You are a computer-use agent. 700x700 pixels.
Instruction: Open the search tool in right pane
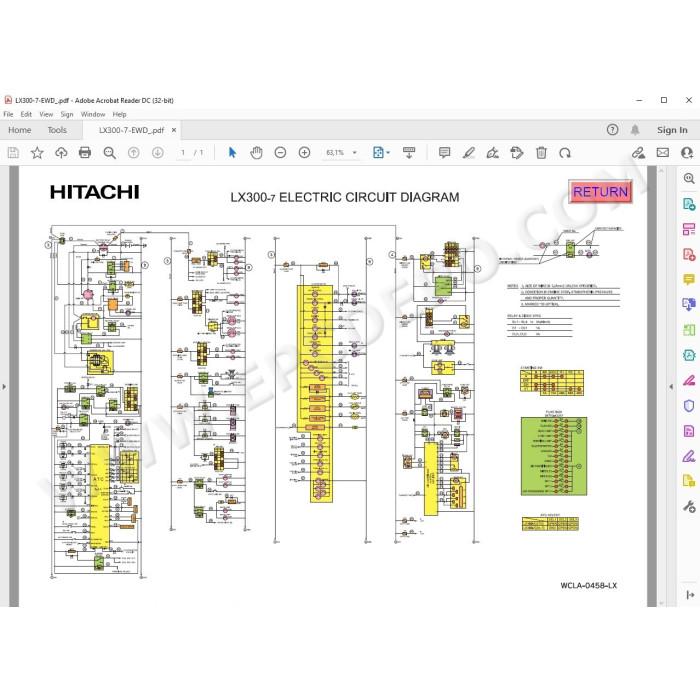tap(689, 179)
